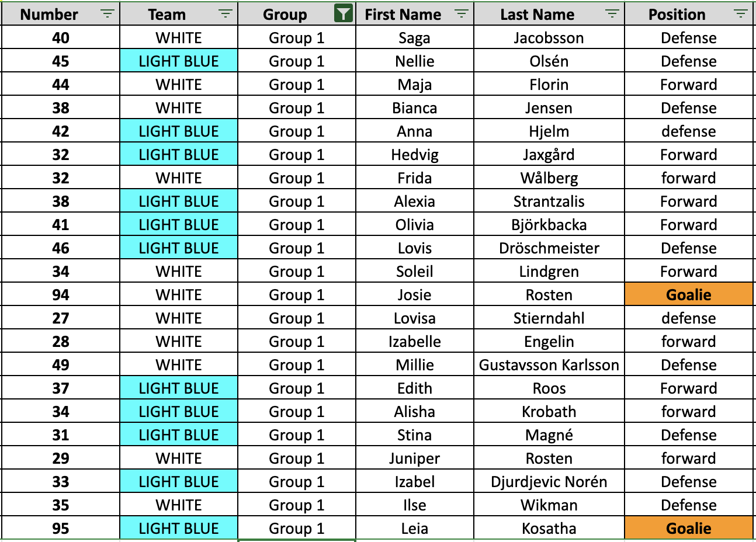Select the "Dröschmeister" last name cell

pyautogui.click(x=549, y=248)
